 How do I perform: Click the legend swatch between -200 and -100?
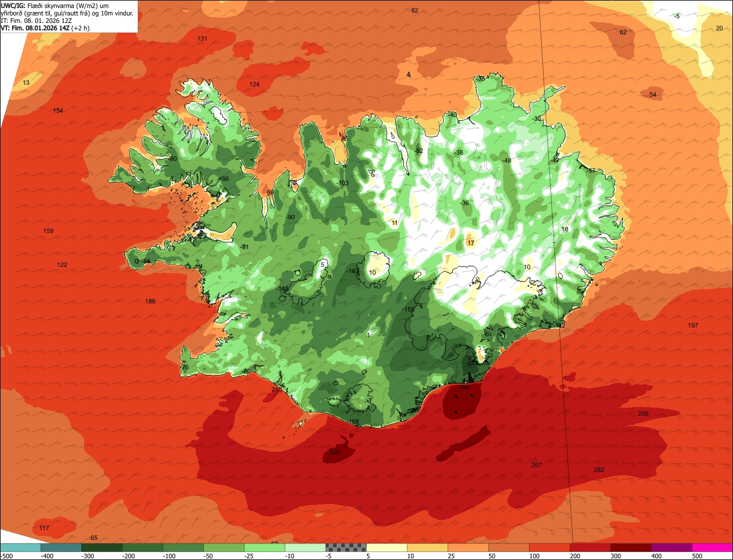(x=142, y=547)
